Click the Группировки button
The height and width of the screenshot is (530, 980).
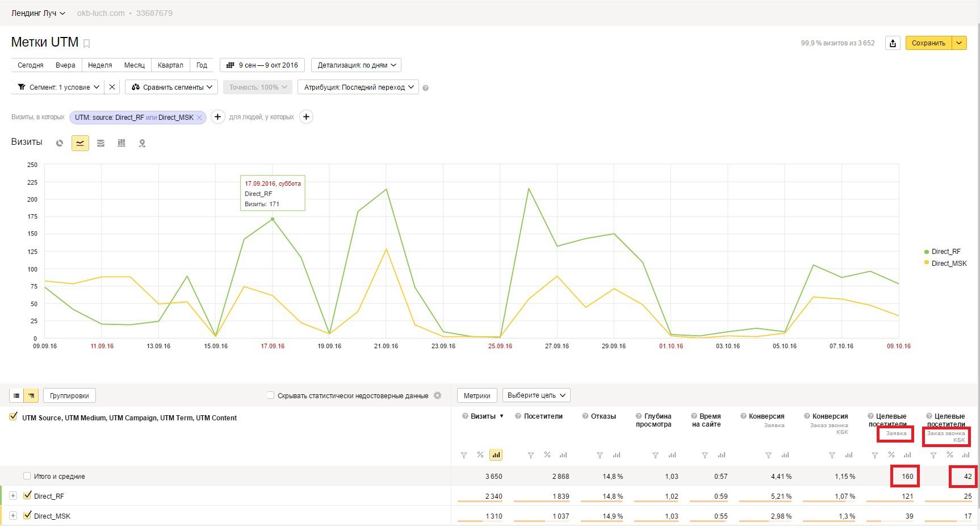69,395
